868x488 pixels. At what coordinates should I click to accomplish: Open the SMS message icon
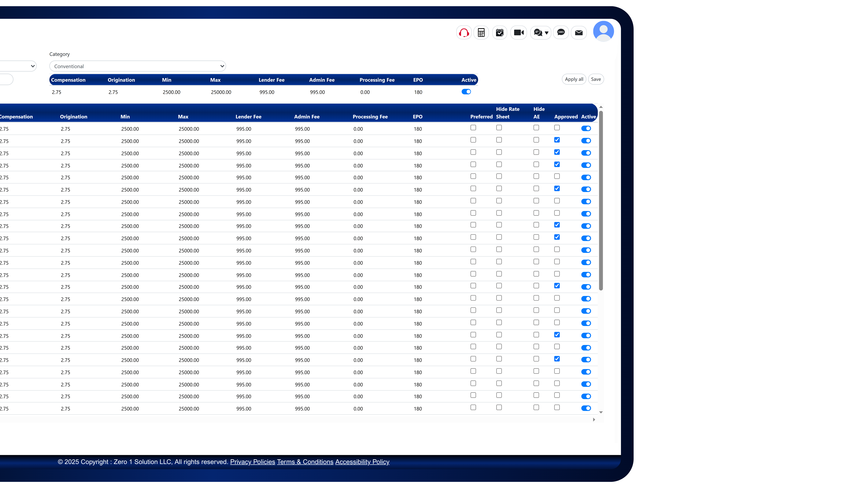pos(561,33)
